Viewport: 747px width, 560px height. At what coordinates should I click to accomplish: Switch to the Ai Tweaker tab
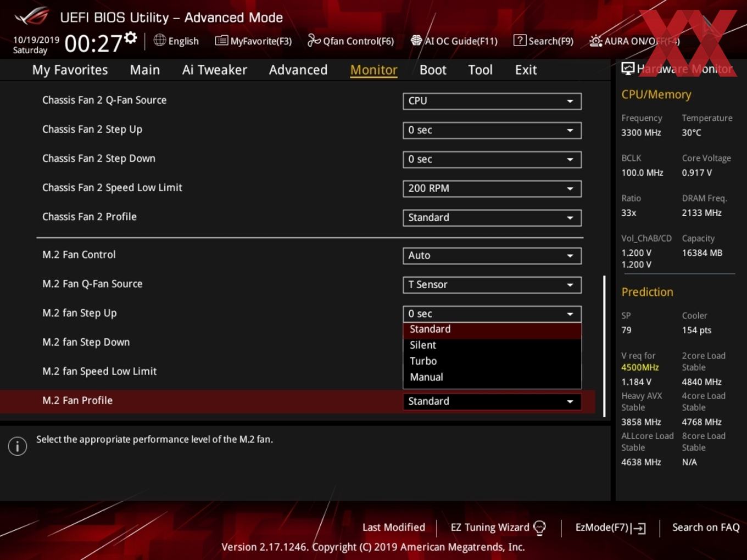214,70
